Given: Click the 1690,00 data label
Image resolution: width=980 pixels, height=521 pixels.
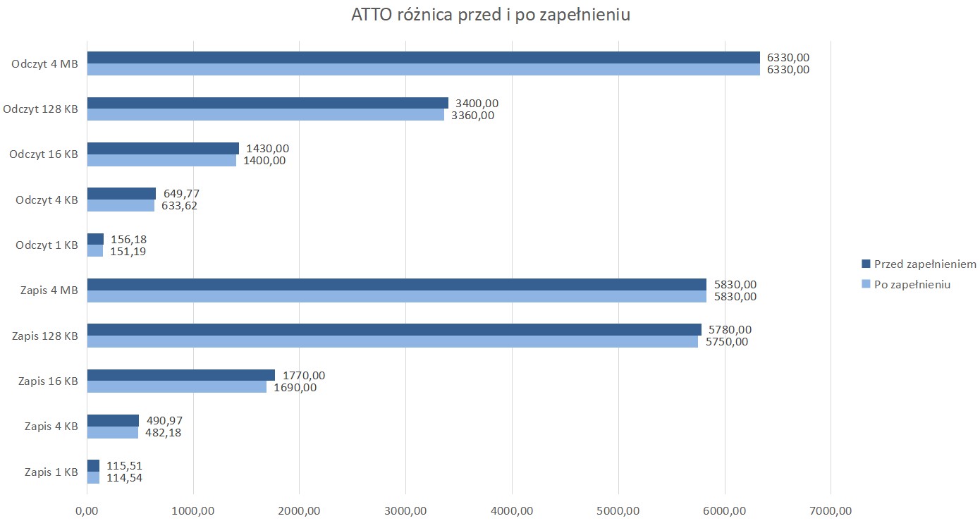Looking at the screenshot, I should pos(295,387).
